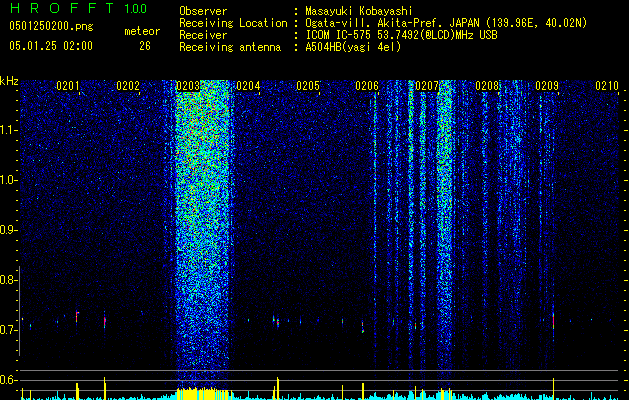Click time marker 0203
The width and height of the screenshot is (629, 400).
click(x=188, y=86)
